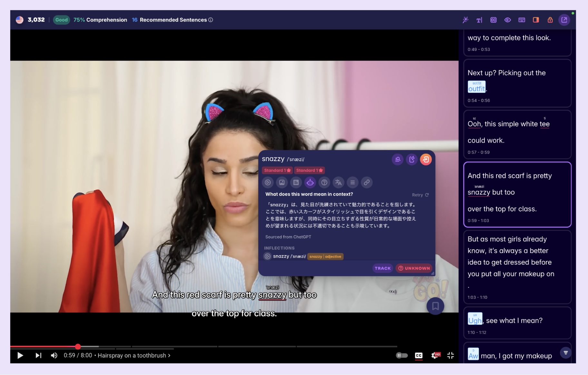
Task: Open the dictionary entry tab in the word popup
Action: [x=296, y=183]
